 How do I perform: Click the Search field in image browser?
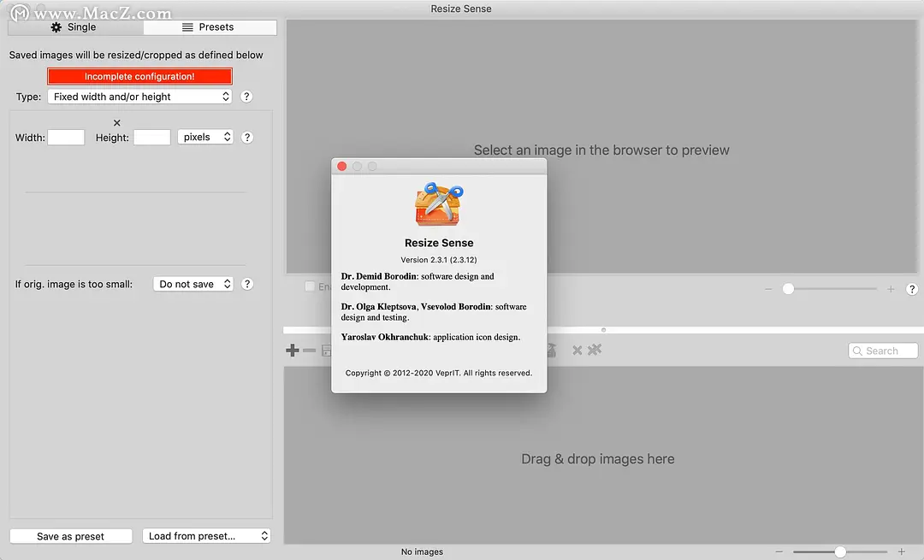coord(883,351)
